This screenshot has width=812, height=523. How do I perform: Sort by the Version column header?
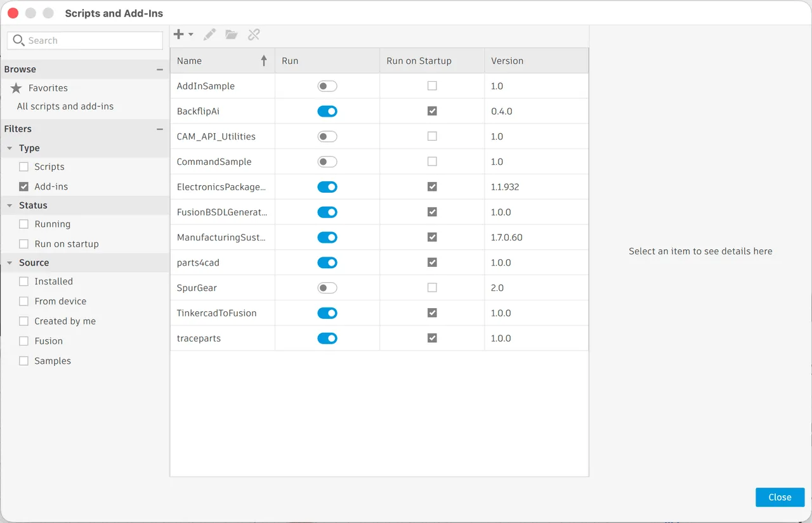click(x=537, y=61)
